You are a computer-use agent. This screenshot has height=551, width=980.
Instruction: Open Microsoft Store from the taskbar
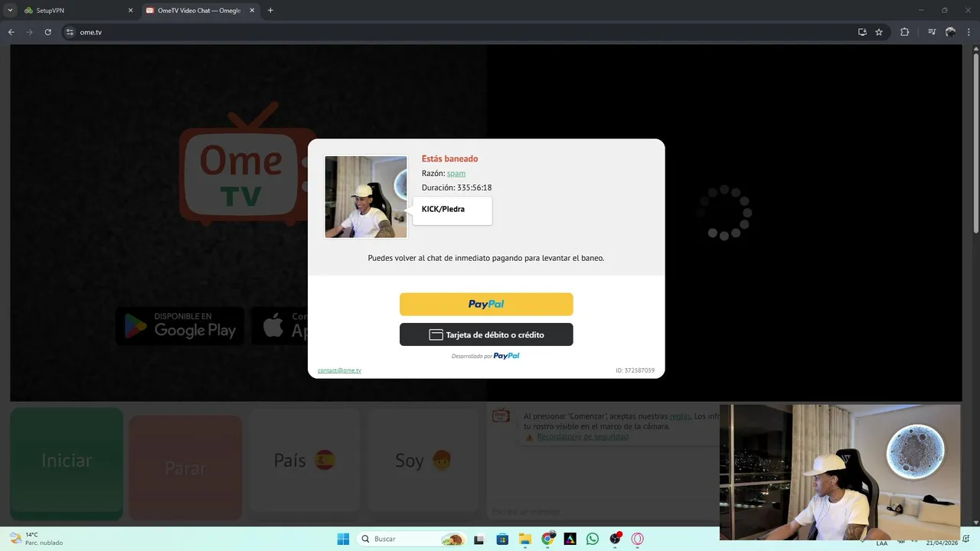coord(502,539)
